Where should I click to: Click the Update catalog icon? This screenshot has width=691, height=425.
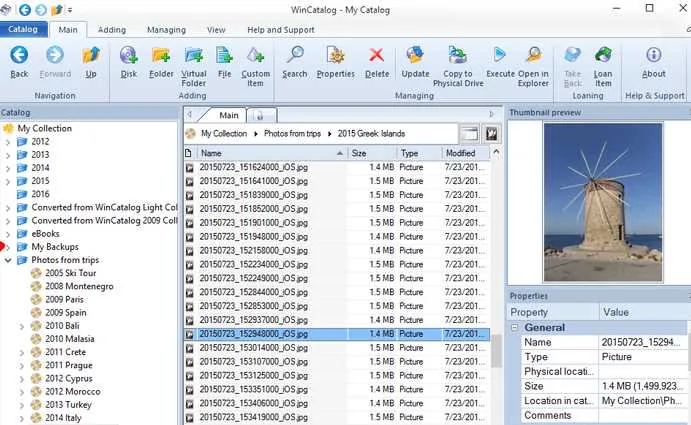coord(415,62)
